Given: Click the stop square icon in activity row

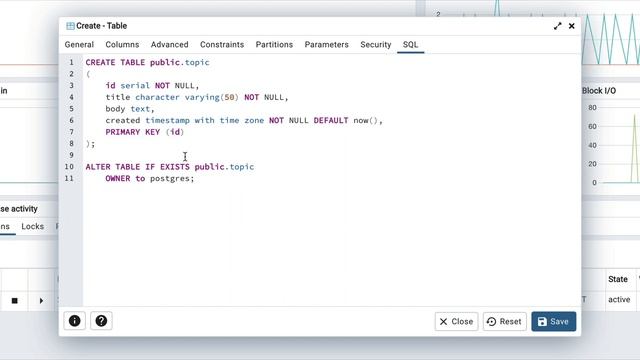Looking at the screenshot, I should 15,301.
